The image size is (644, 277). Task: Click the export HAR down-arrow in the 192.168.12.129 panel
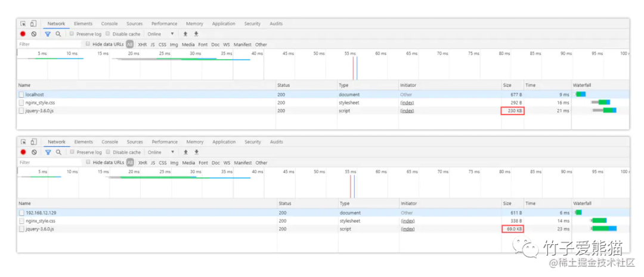tap(196, 152)
